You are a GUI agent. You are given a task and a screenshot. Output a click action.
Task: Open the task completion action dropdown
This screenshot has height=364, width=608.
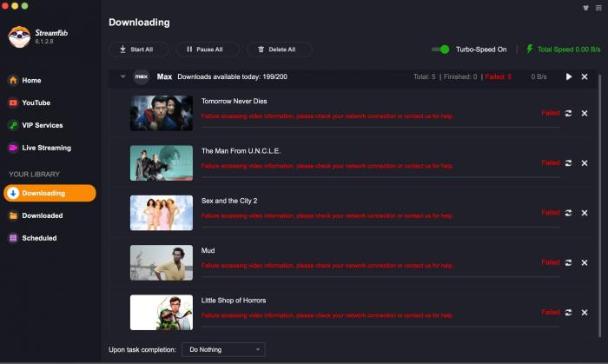(x=222, y=349)
